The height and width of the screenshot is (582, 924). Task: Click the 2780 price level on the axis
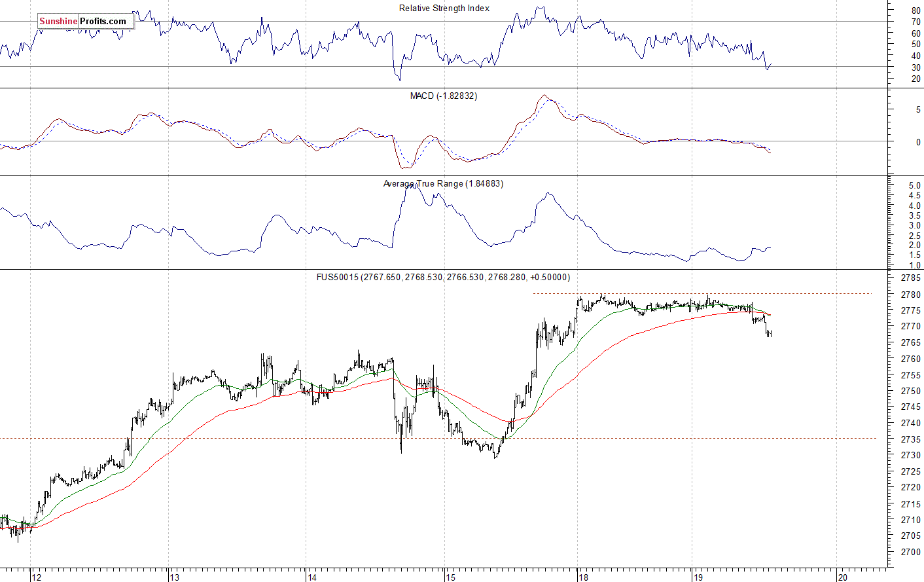tap(910, 295)
